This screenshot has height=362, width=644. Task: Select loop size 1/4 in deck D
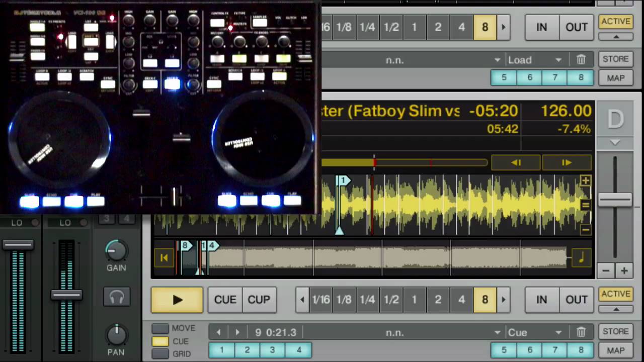[367, 300]
